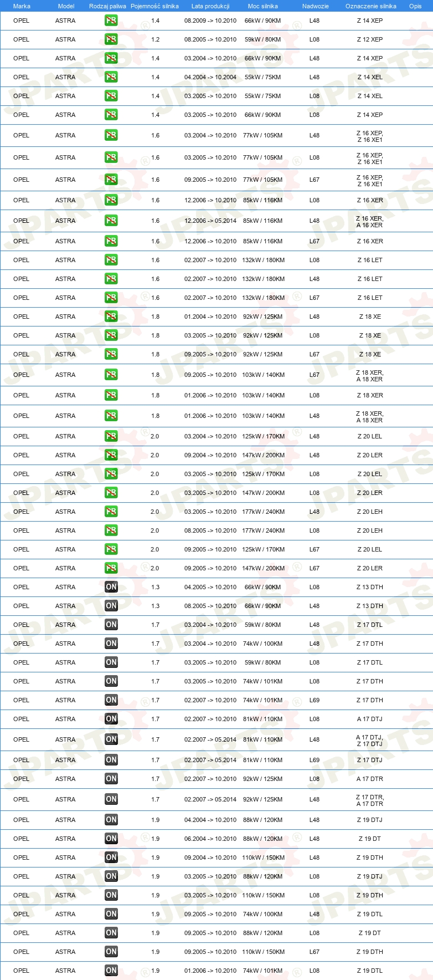This screenshot has width=433, height=980.
Task: Click petrol icon for Z 18 XER L08 row
Action: click(x=111, y=395)
